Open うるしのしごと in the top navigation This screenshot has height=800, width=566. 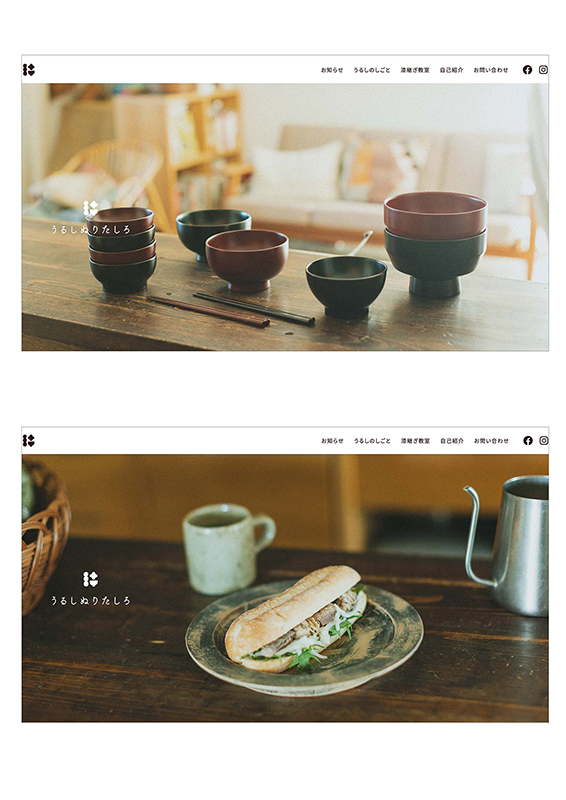point(372,70)
